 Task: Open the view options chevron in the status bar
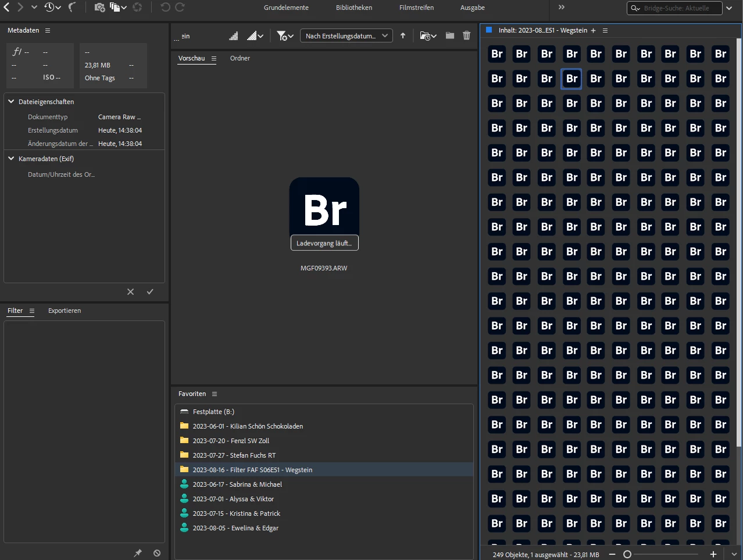(734, 555)
